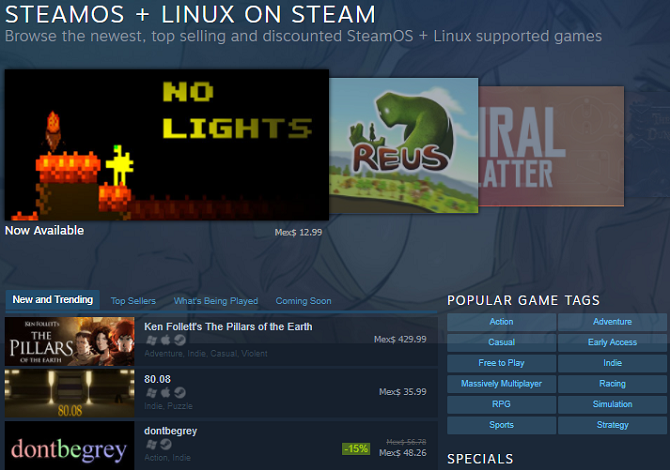The image size is (670, 470).
Task: Select the Reus carousel thumbnail
Action: pyautogui.click(x=403, y=145)
